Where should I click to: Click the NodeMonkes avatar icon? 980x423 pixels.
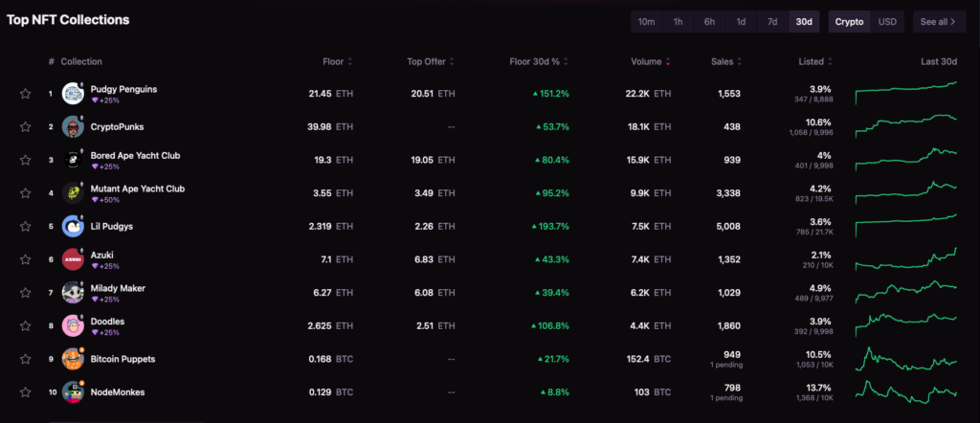click(73, 392)
